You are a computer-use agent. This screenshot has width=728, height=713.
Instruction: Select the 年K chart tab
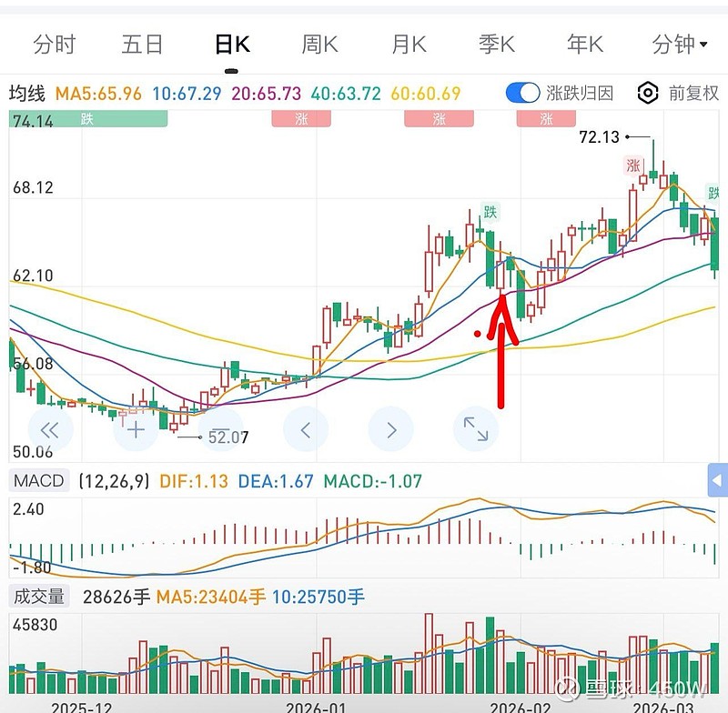pyautogui.click(x=584, y=44)
